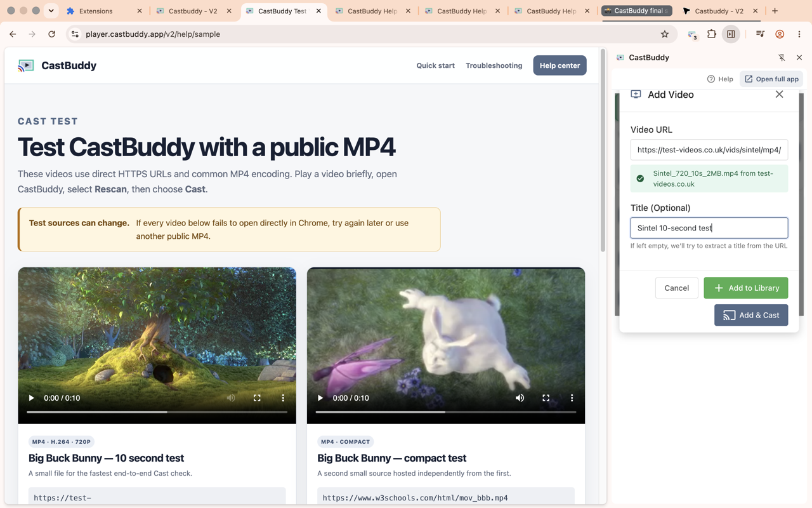
Task: Open Help in the CastBuddy side panel
Action: point(720,79)
